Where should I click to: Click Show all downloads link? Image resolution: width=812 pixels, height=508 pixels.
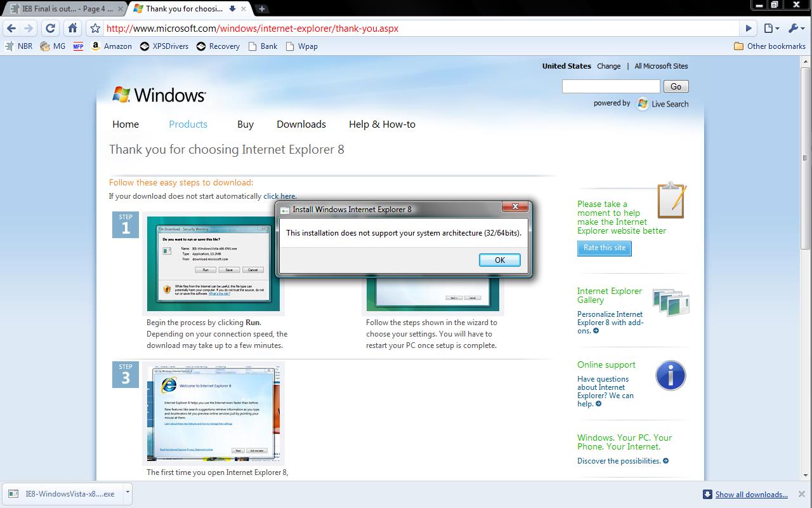tap(751, 495)
